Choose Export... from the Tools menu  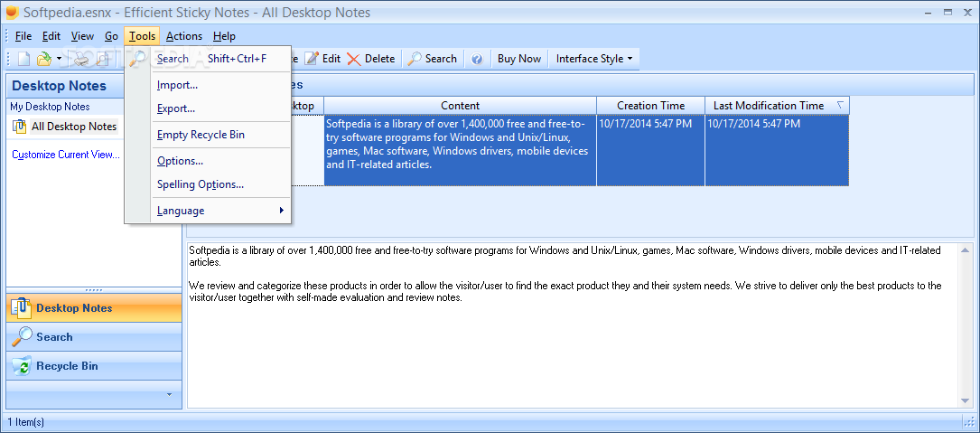point(208,108)
